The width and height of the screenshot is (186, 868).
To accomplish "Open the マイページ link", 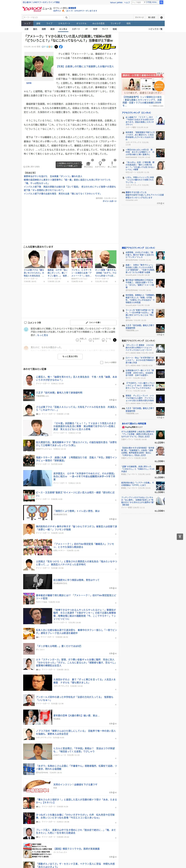I will click(139, 17).
